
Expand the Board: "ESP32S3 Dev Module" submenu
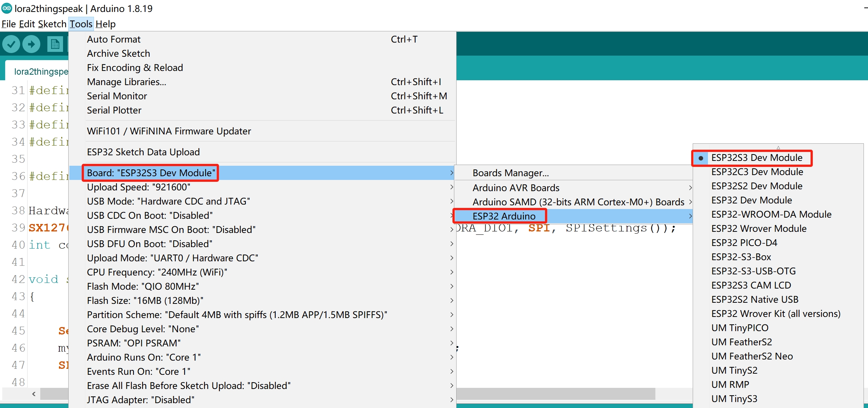(x=263, y=173)
